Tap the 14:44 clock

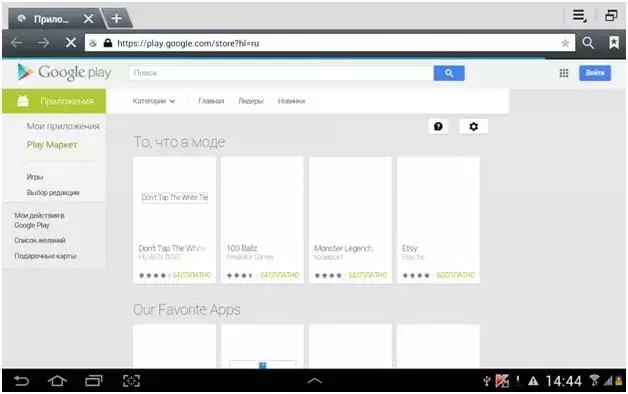point(563,381)
